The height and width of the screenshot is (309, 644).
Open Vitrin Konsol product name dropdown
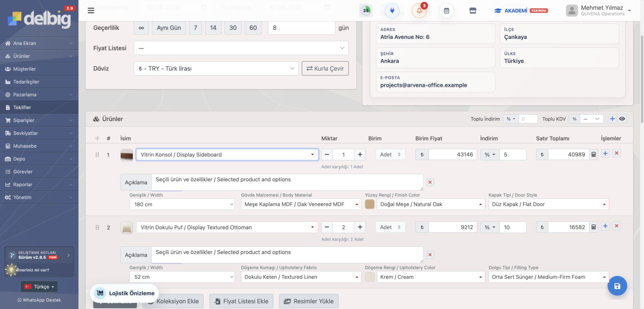pyautogui.click(x=227, y=155)
